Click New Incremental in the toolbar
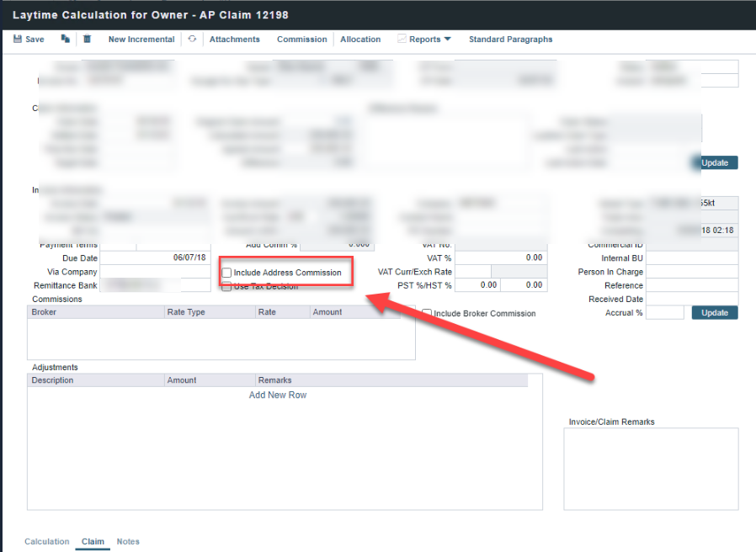 (x=141, y=40)
